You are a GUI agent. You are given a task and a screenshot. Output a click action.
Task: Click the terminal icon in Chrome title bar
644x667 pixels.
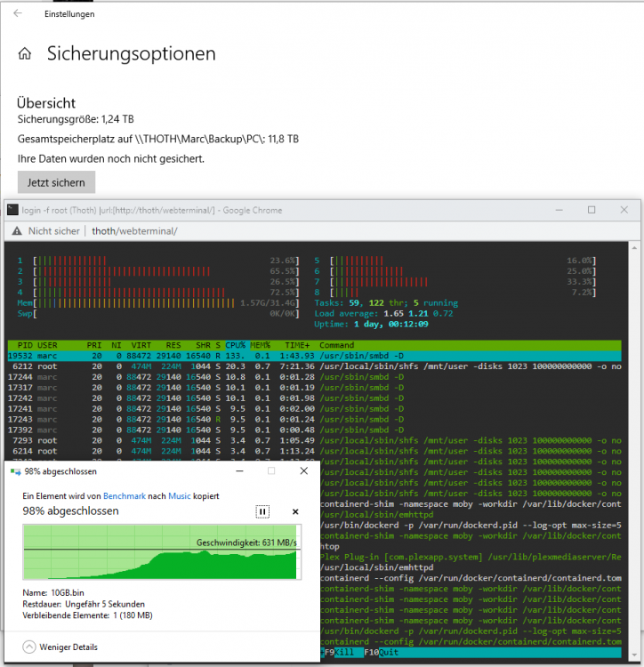pos(12,210)
